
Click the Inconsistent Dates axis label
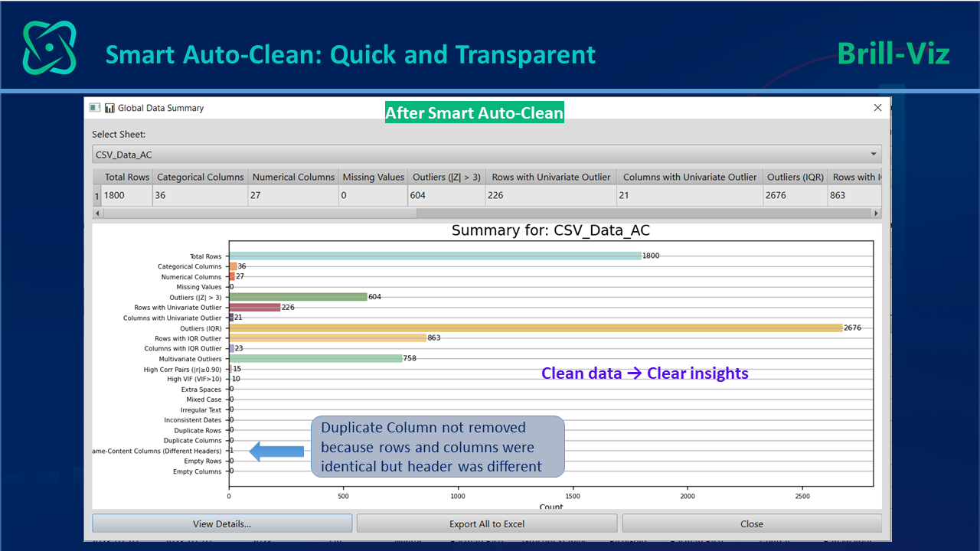193,420
